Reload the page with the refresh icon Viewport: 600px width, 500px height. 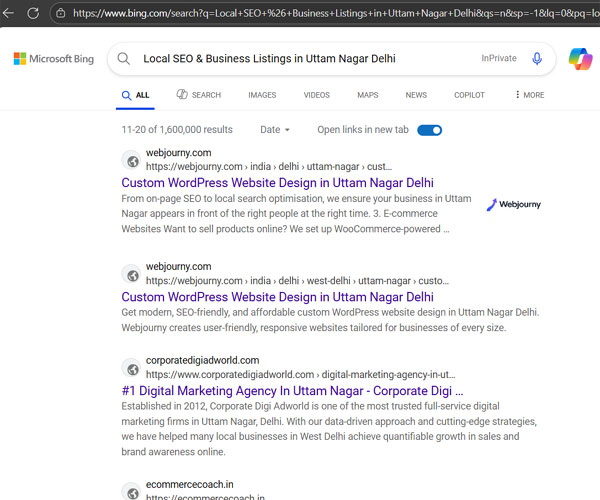(x=33, y=13)
